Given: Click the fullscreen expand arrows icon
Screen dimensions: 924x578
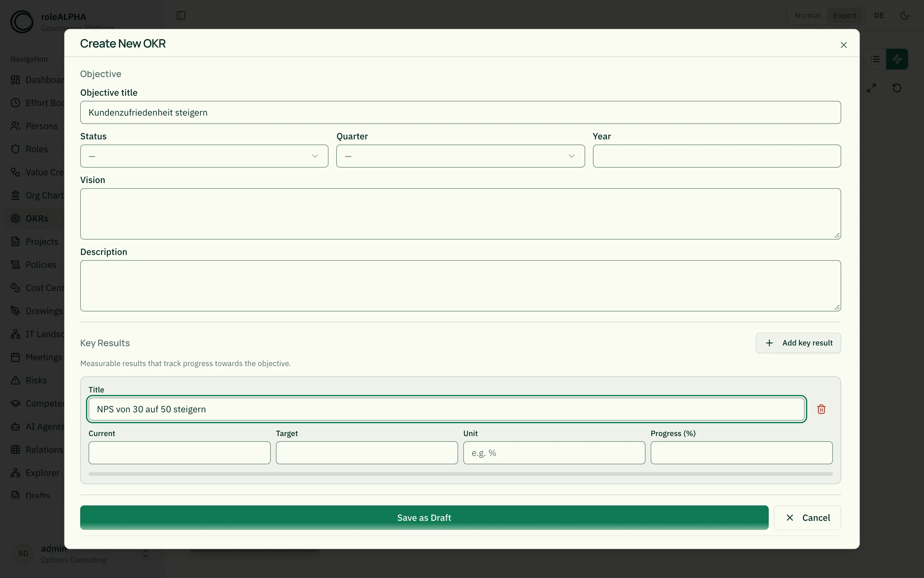Looking at the screenshot, I should (x=871, y=88).
